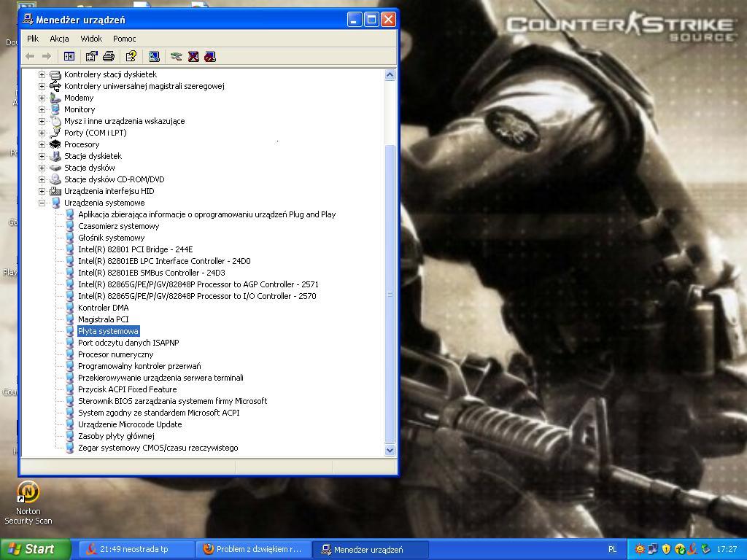Image resolution: width=747 pixels, height=560 pixels.
Task: Expand the Procesory node with plus box
Action: coord(42,144)
